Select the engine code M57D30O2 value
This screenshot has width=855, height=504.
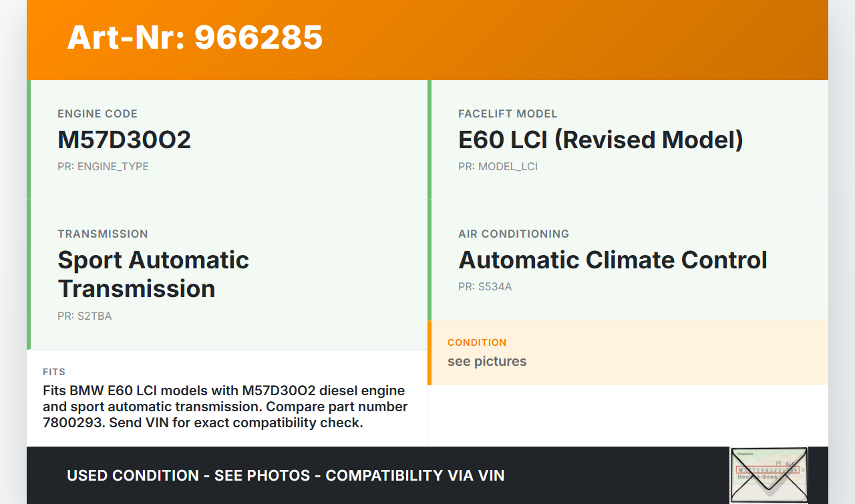(x=124, y=140)
